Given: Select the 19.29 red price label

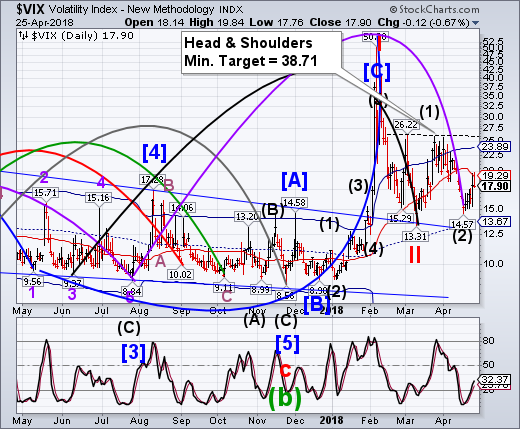Looking at the screenshot, I should click(x=495, y=175).
